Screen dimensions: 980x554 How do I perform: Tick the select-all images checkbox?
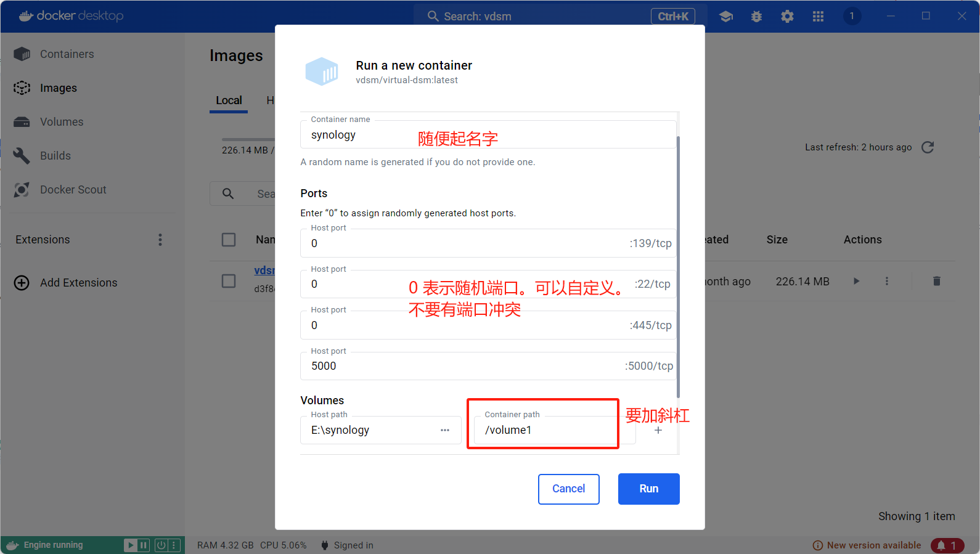(229, 240)
